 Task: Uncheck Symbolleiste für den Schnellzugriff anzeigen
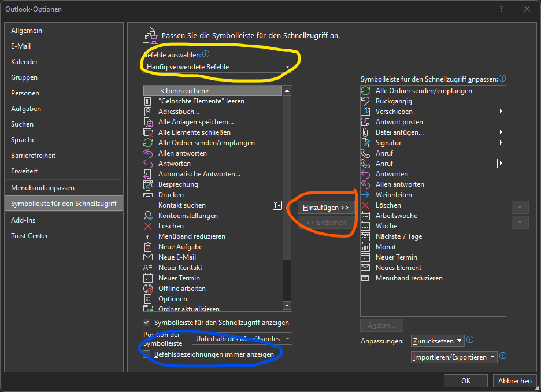(x=147, y=322)
